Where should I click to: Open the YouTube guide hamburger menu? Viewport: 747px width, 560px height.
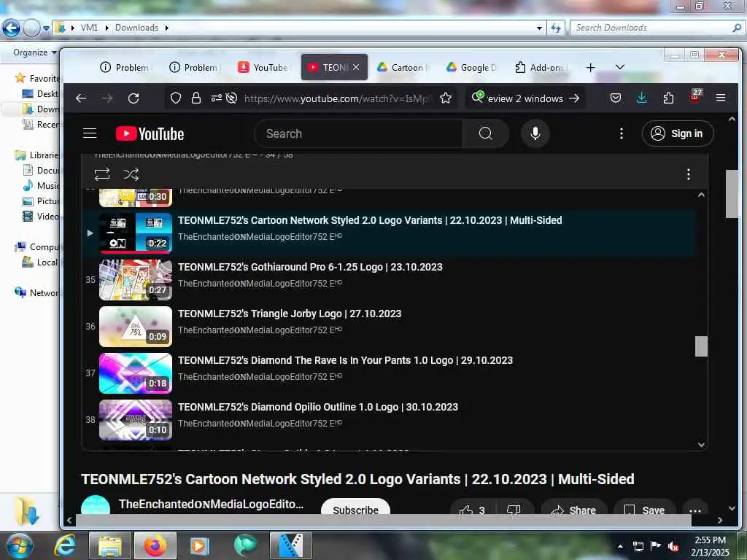tap(90, 133)
